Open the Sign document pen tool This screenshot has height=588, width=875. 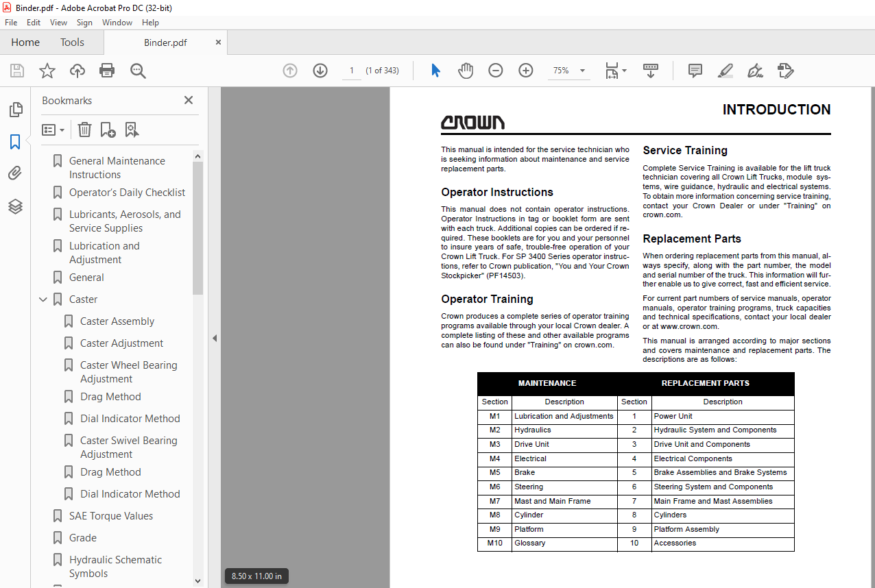point(755,71)
